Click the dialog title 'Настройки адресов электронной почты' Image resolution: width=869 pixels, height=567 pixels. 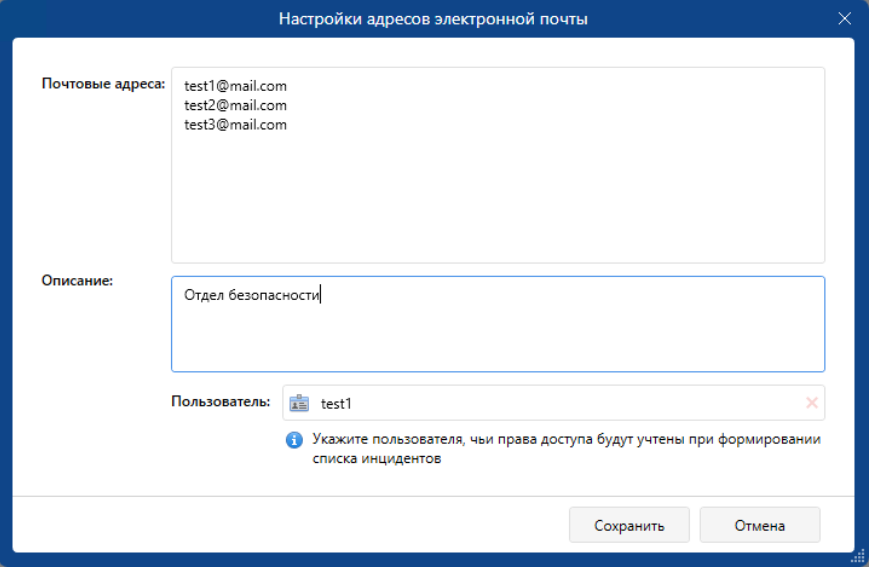click(433, 18)
